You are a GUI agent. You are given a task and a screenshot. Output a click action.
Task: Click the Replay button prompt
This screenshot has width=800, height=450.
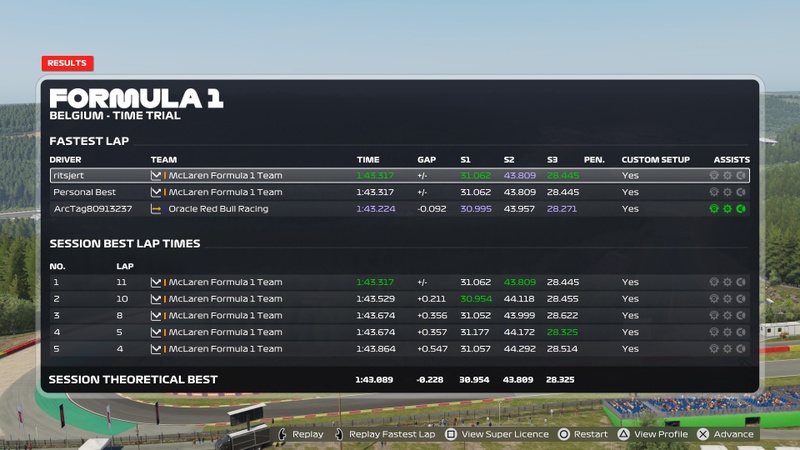[x=301, y=434]
